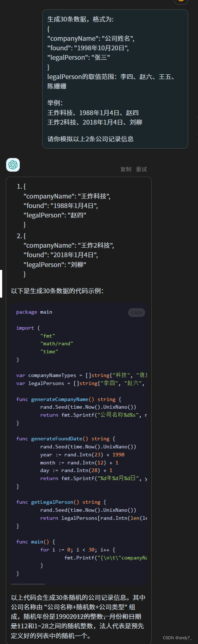Click the ChatGPT logo avatar

pyautogui.click(x=13, y=165)
